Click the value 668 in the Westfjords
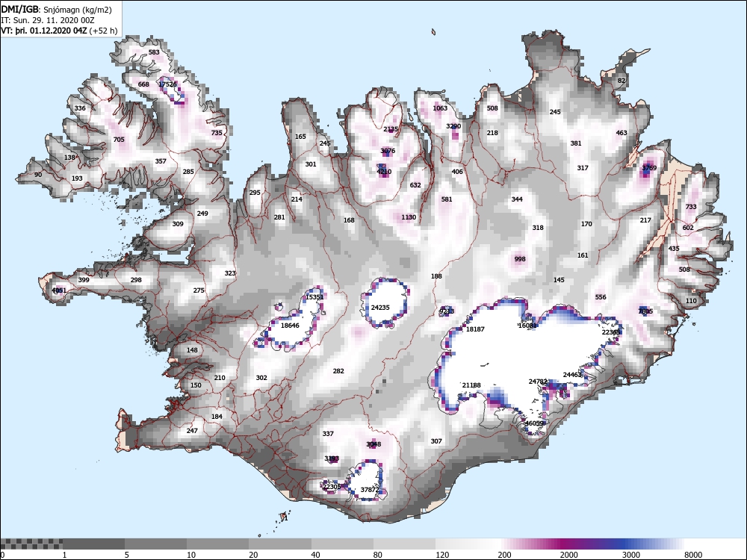 (143, 84)
